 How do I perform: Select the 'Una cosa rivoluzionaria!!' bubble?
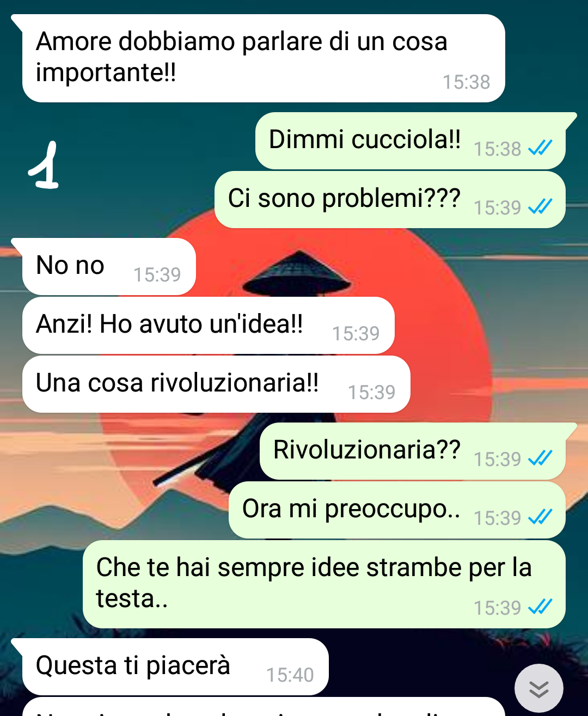click(x=216, y=384)
